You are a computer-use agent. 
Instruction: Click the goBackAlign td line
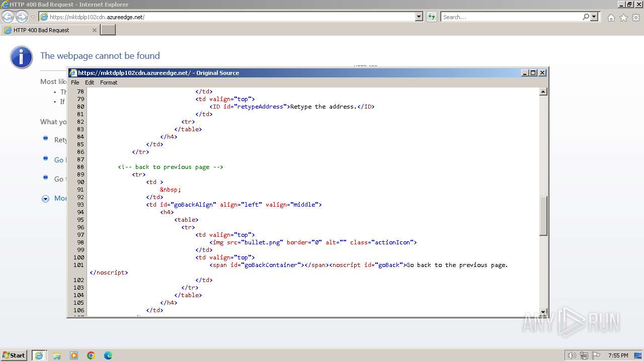tap(234, 205)
